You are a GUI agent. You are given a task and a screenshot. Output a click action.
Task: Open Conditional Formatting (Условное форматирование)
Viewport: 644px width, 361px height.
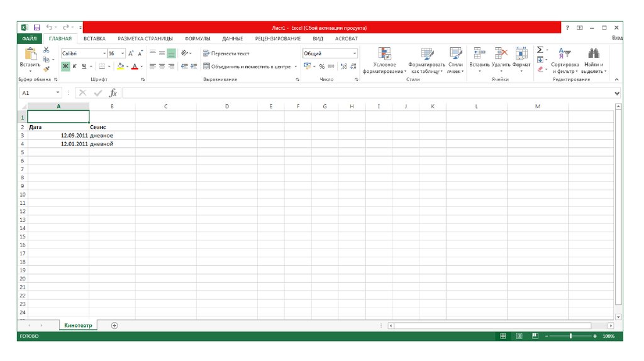[384, 61]
